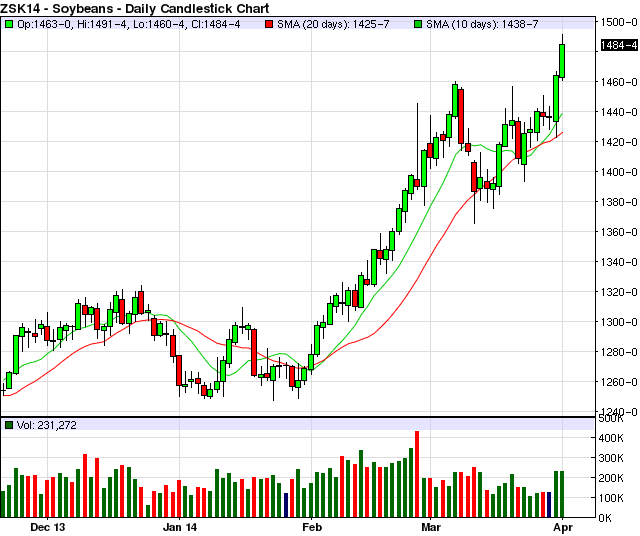Click the tallest red volume bar before Mar
640x536 pixels.
(417, 474)
